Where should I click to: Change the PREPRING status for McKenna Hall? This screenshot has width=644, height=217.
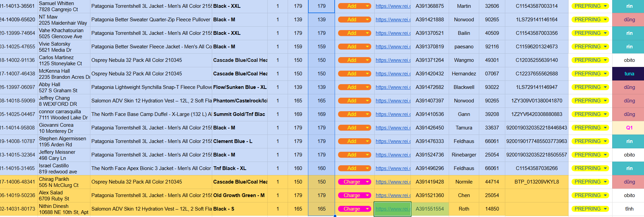590,74
